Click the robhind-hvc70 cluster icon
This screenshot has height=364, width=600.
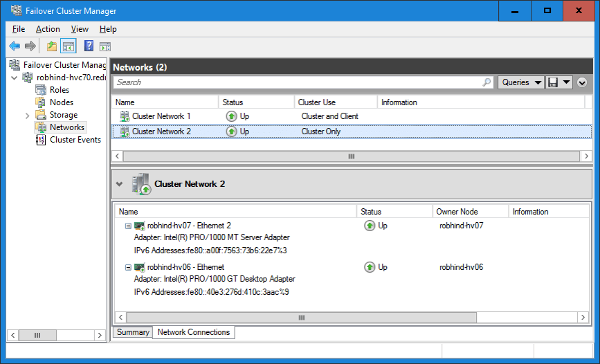(28, 78)
